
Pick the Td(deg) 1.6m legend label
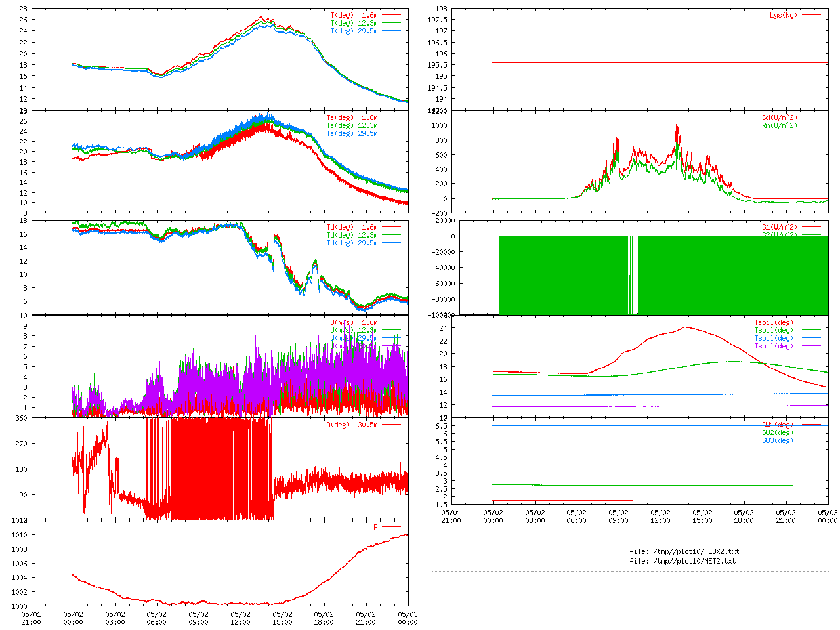[x=352, y=227]
